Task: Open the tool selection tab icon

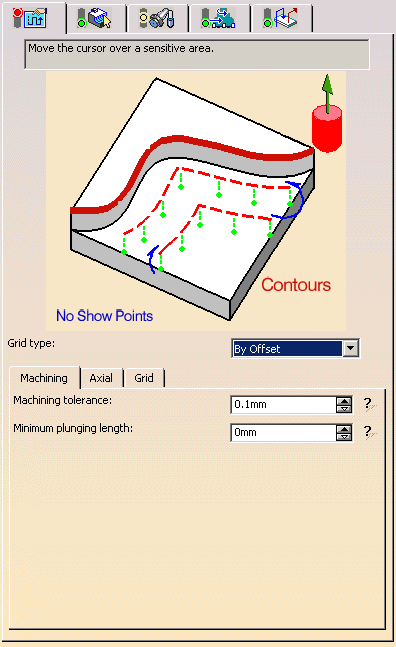Action: 157,18
